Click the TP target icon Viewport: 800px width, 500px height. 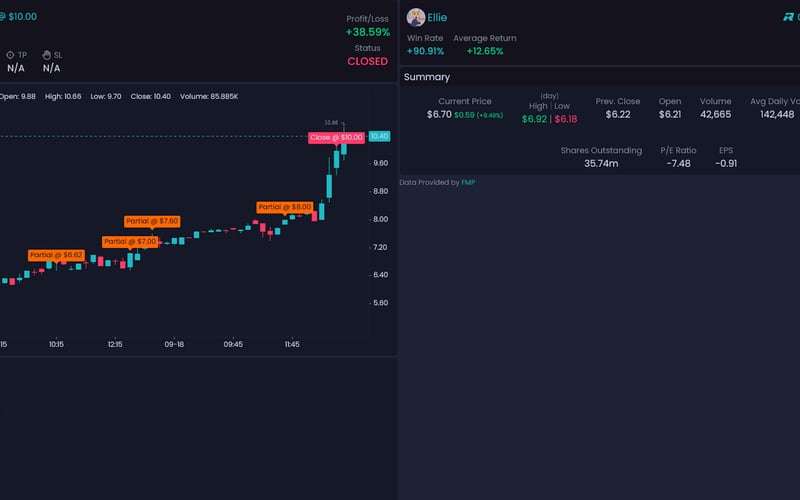[x=10, y=55]
